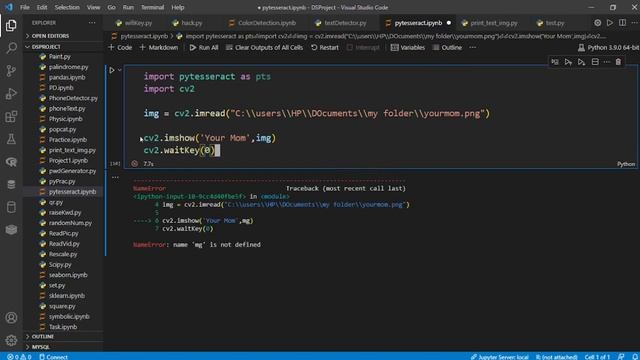Open pandas.ipynb in explorer
640x360 pixels.
click(67, 77)
